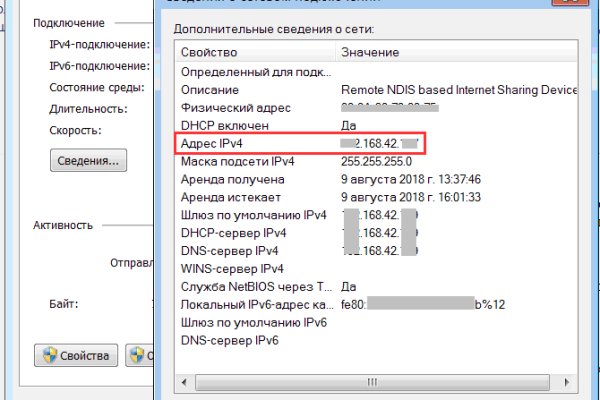Image resolution: width=600 pixels, height=400 pixels.
Task: Select the Аренда истекает row
Action: pyautogui.click(x=232, y=198)
